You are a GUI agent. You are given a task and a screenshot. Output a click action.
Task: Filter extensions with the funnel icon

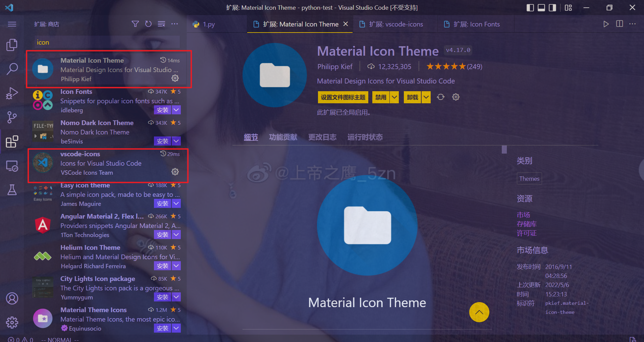pyautogui.click(x=135, y=24)
